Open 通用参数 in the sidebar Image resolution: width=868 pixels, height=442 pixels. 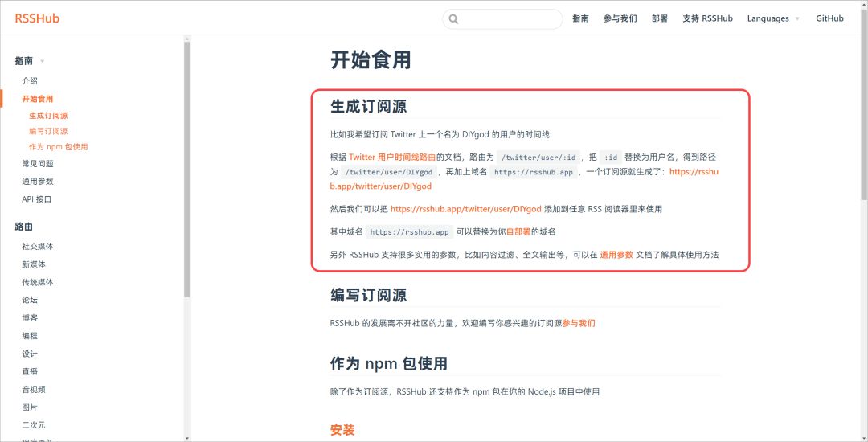coord(38,182)
